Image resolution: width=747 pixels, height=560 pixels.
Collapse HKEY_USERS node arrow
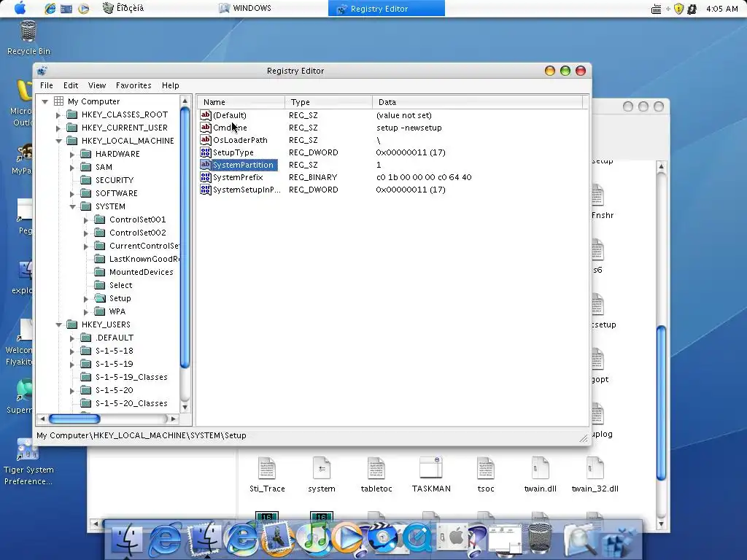tap(58, 324)
